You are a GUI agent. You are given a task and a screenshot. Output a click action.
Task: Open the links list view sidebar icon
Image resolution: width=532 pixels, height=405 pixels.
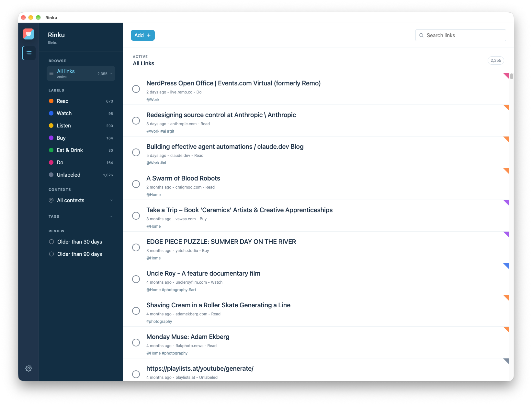(x=29, y=53)
